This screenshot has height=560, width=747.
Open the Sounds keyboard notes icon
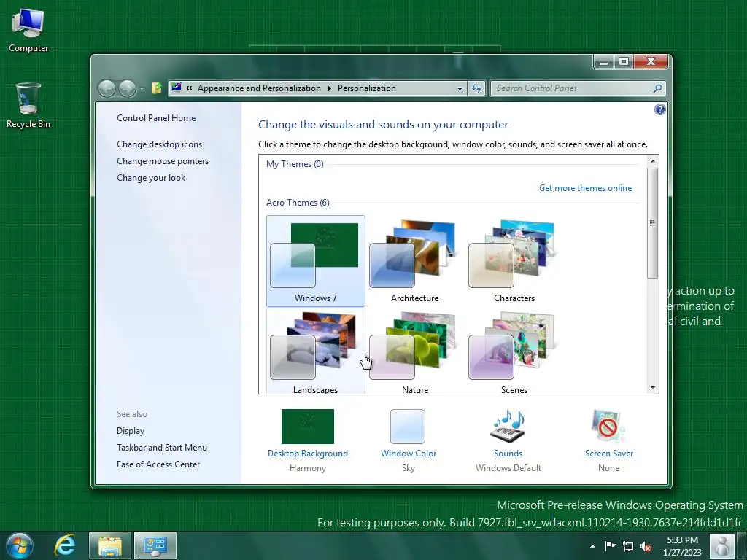click(508, 426)
